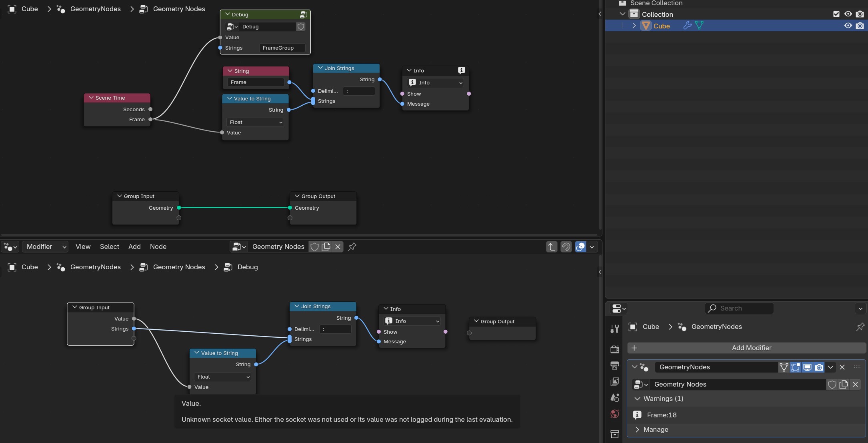
Task: Open the Render properties tab
Action: (615, 349)
